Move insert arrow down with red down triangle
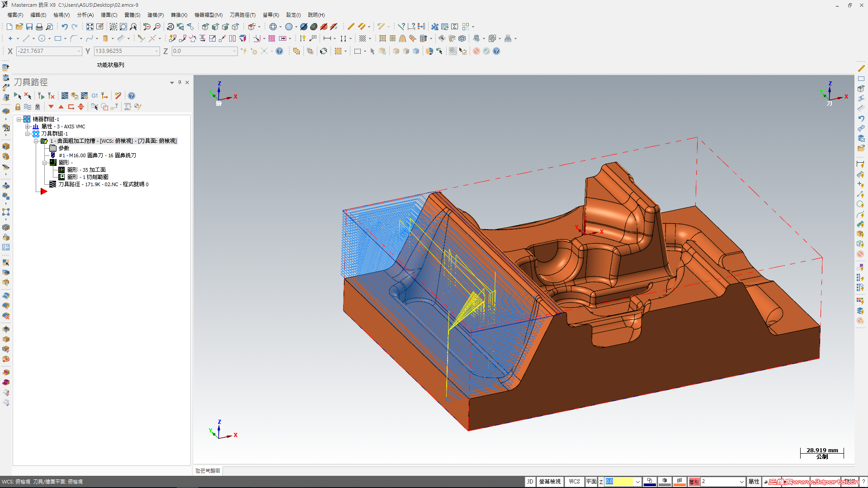 pyautogui.click(x=51, y=107)
